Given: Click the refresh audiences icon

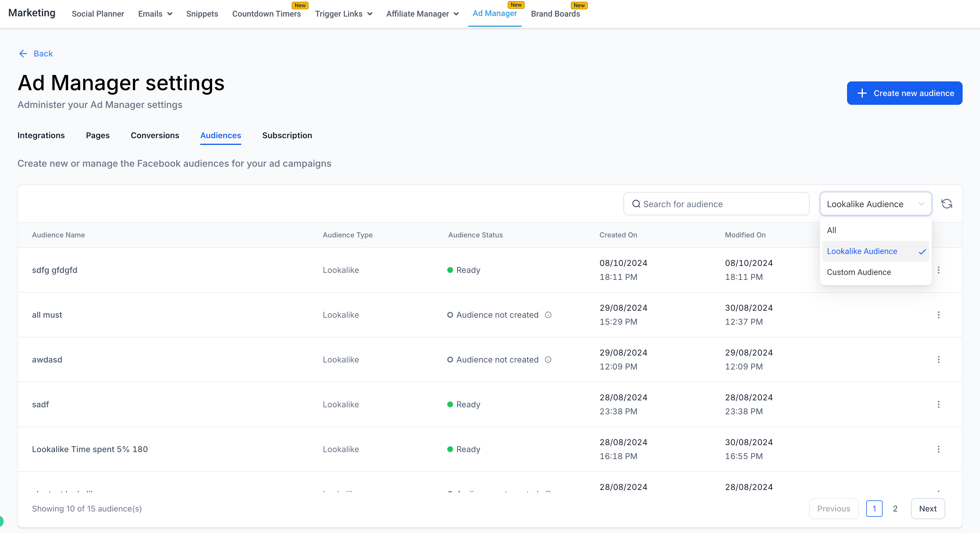Looking at the screenshot, I should (947, 204).
